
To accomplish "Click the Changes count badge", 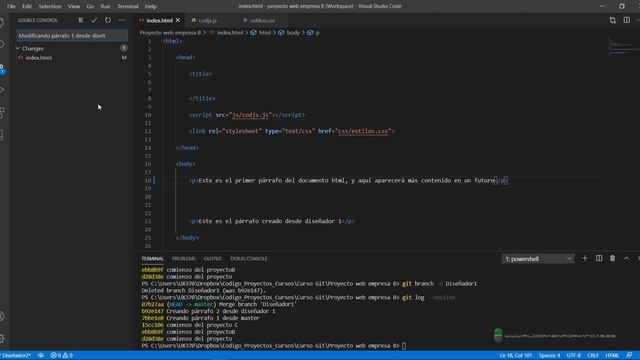I will tap(124, 48).
